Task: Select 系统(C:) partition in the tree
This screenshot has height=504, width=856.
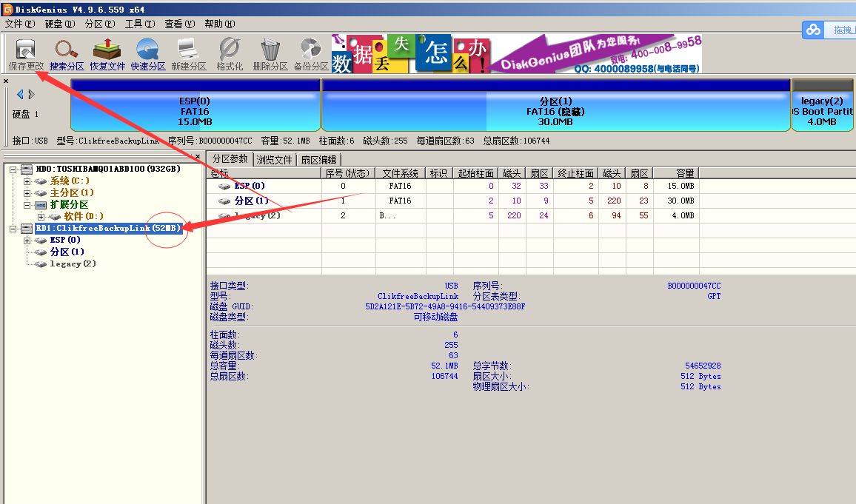Action: (x=70, y=181)
